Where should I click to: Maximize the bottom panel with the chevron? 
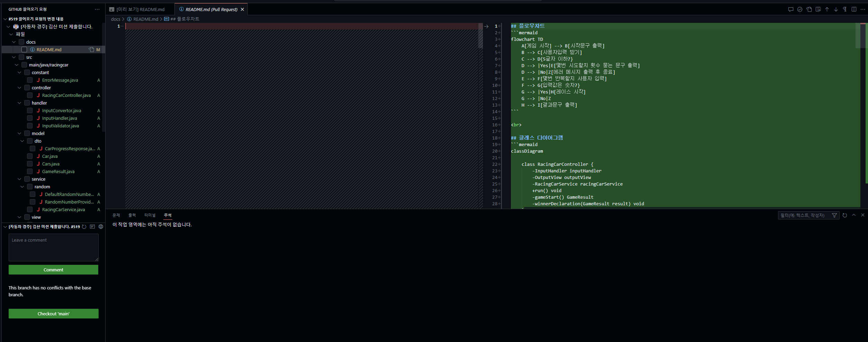(854, 215)
